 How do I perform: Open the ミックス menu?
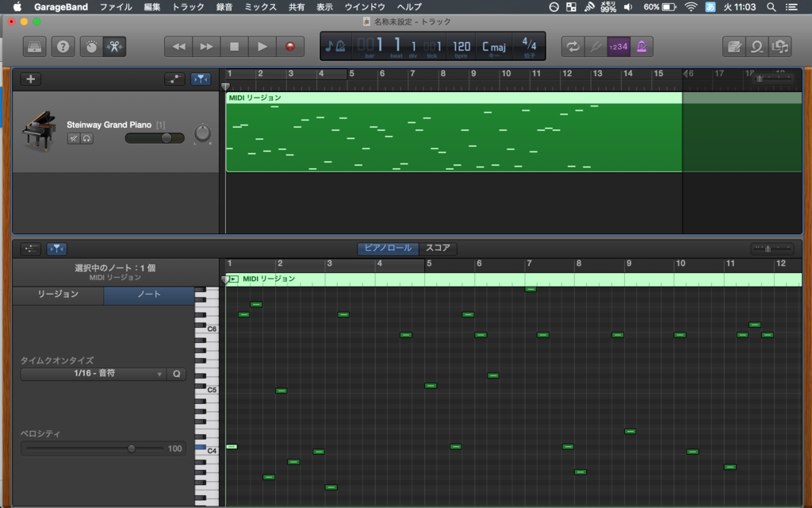260,6
